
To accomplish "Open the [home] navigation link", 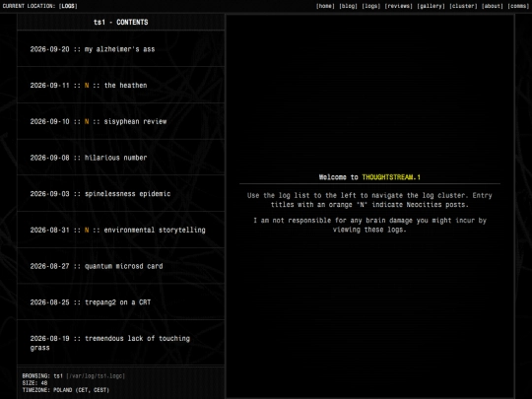I will point(325,6).
